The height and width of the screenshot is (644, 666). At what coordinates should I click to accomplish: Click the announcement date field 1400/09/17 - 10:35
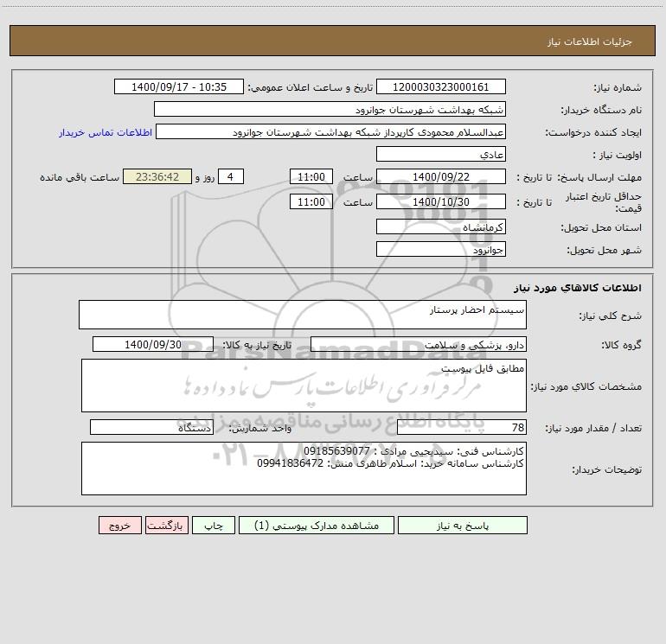pyautogui.click(x=179, y=86)
